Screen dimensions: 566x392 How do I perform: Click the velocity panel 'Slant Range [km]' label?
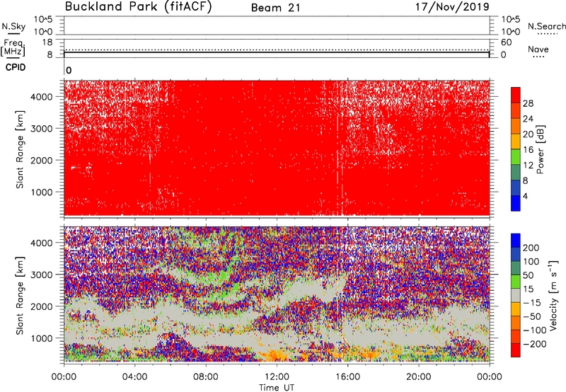(x=20, y=295)
